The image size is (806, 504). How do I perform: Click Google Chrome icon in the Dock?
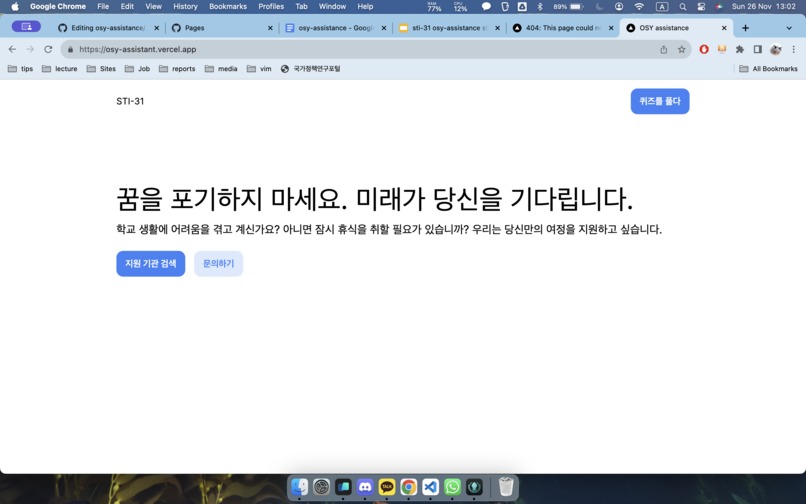click(x=409, y=486)
